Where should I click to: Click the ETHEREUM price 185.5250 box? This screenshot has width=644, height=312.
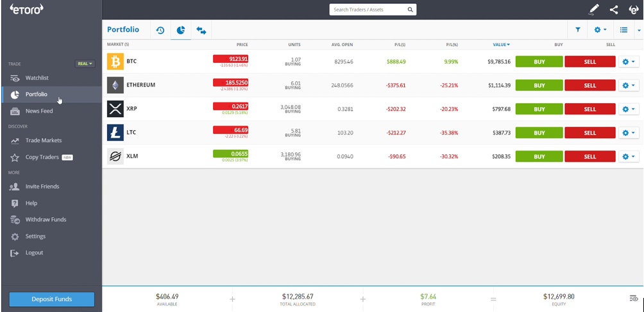click(230, 83)
